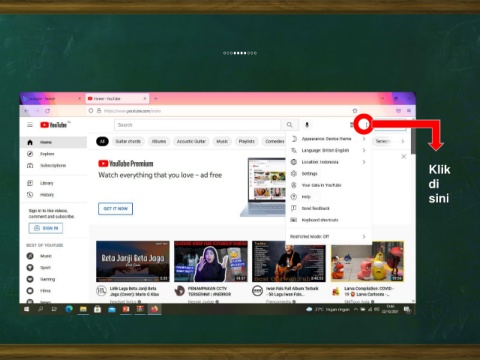Click inside the YouTube search field
Screen dimensions: 480x360
pyautogui.click(x=198, y=125)
